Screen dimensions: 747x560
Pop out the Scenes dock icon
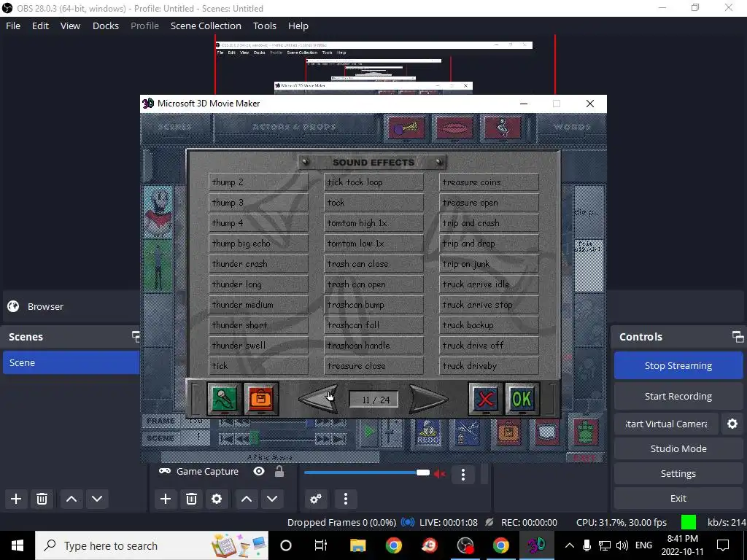coord(136,337)
